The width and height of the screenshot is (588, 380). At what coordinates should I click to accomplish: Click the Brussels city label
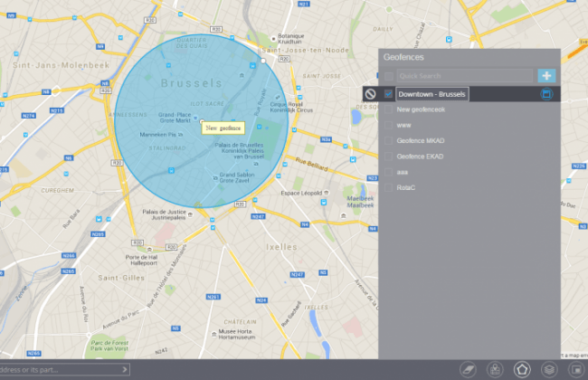192,83
